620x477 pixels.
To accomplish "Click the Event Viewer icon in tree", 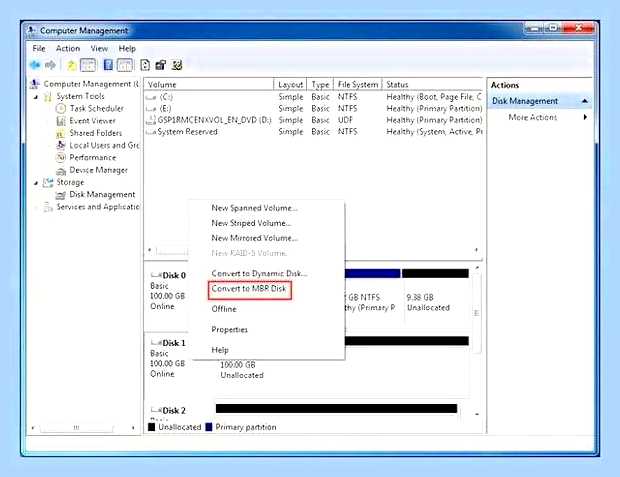I will coord(60,121).
